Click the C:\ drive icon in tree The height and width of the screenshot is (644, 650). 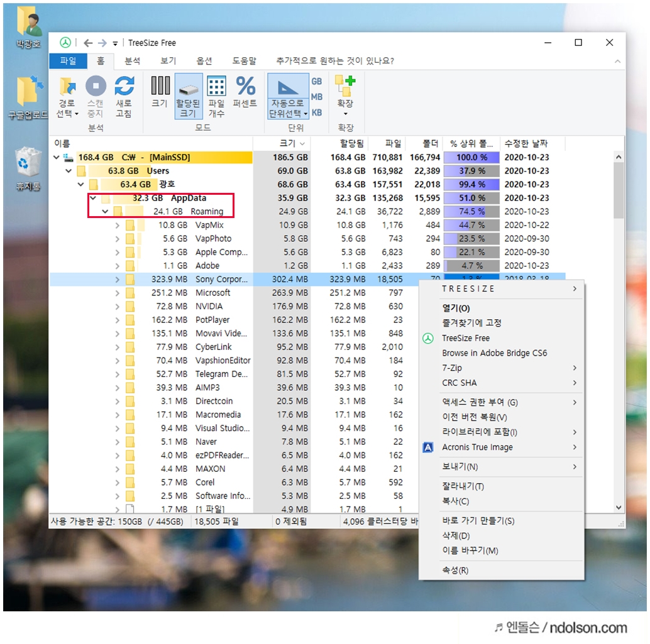pos(68,157)
